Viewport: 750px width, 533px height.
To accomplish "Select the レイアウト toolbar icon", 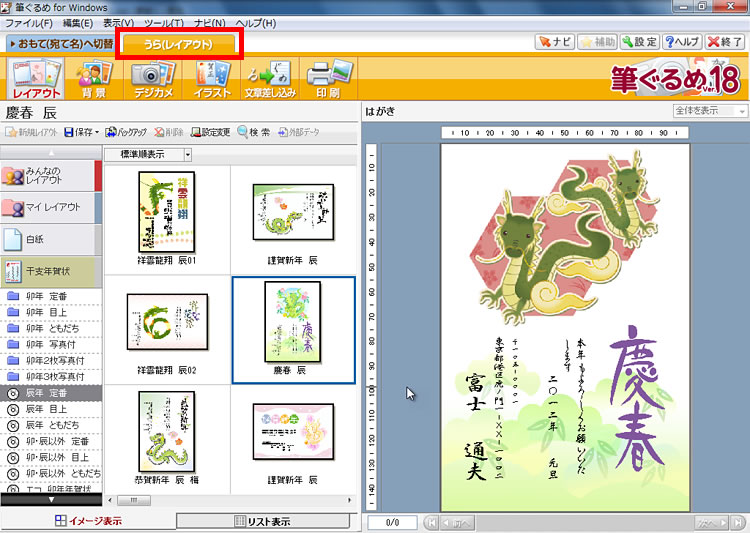I will click(35, 78).
